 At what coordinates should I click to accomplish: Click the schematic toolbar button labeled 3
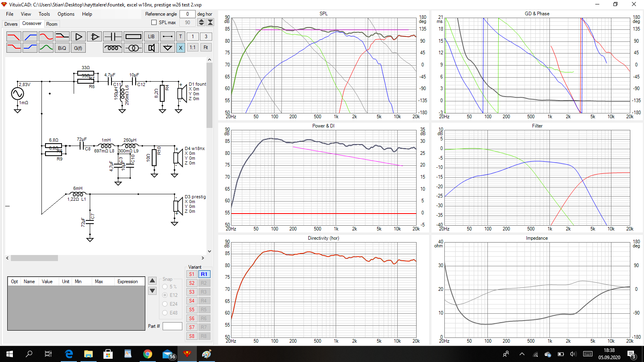(206, 37)
